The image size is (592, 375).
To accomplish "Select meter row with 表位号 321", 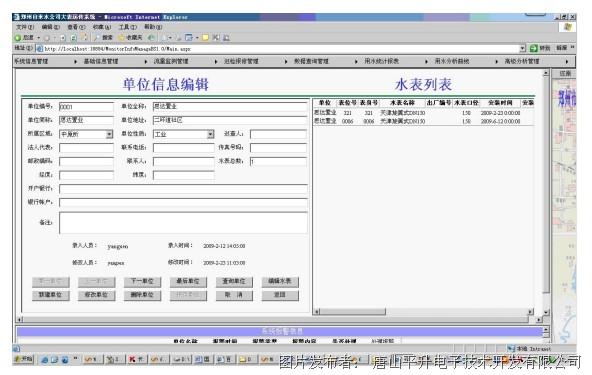I will click(423, 113).
